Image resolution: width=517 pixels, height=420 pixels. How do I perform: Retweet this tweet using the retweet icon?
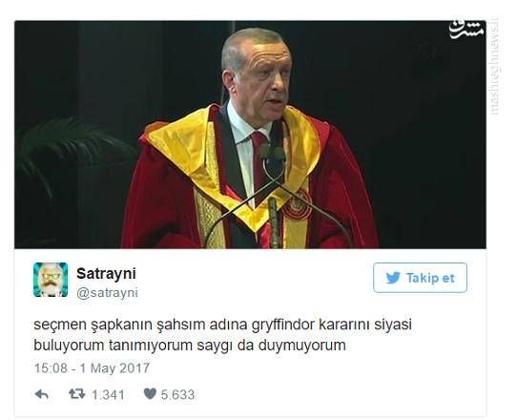coord(77,394)
